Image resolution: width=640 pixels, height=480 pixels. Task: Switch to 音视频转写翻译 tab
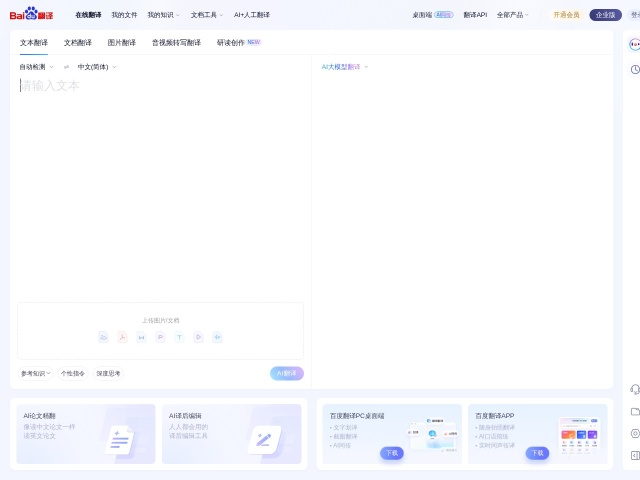[x=176, y=42]
